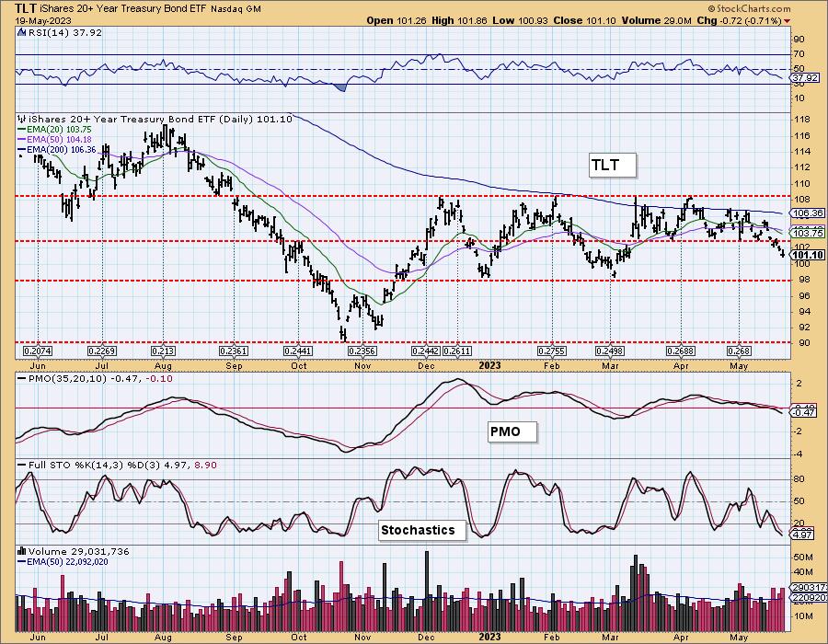828x644 pixels.
Task: Click the Volume 29.0M header value
Action: pos(656,20)
